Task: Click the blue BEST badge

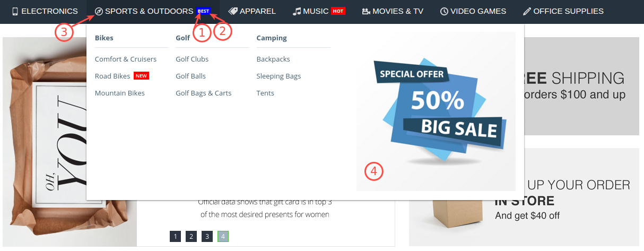Action: click(x=204, y=11)
